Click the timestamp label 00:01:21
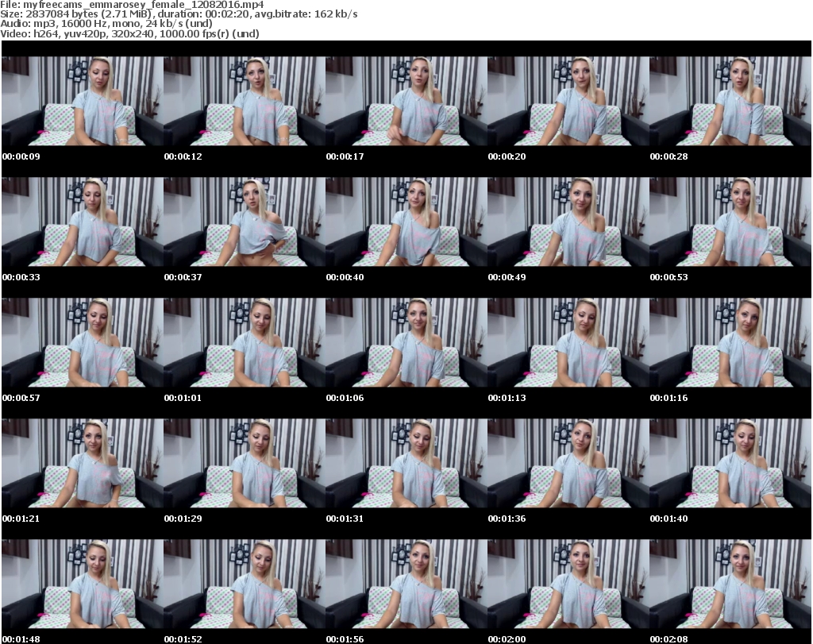This screenshot has height=644, width=813. tap(21, 519)
